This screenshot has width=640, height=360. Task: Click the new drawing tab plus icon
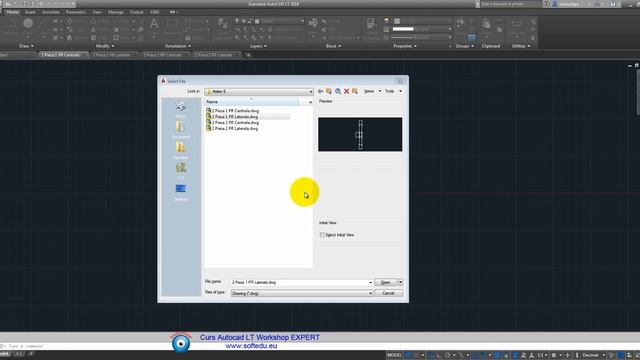point(248,55)
